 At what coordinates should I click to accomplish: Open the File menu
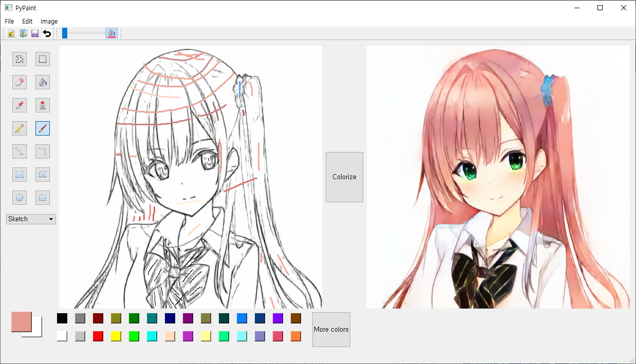[9, 22]
